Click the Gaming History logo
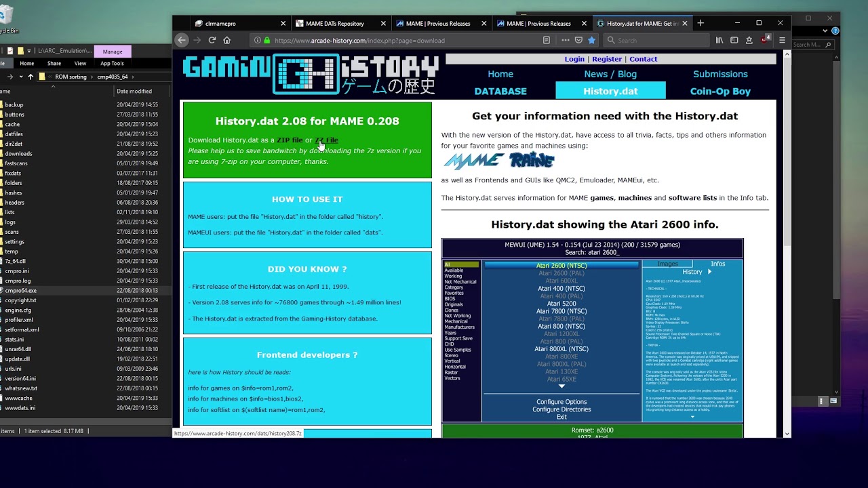Image resolution: width=868 pixels, height=488 pixels. [311, 75]
